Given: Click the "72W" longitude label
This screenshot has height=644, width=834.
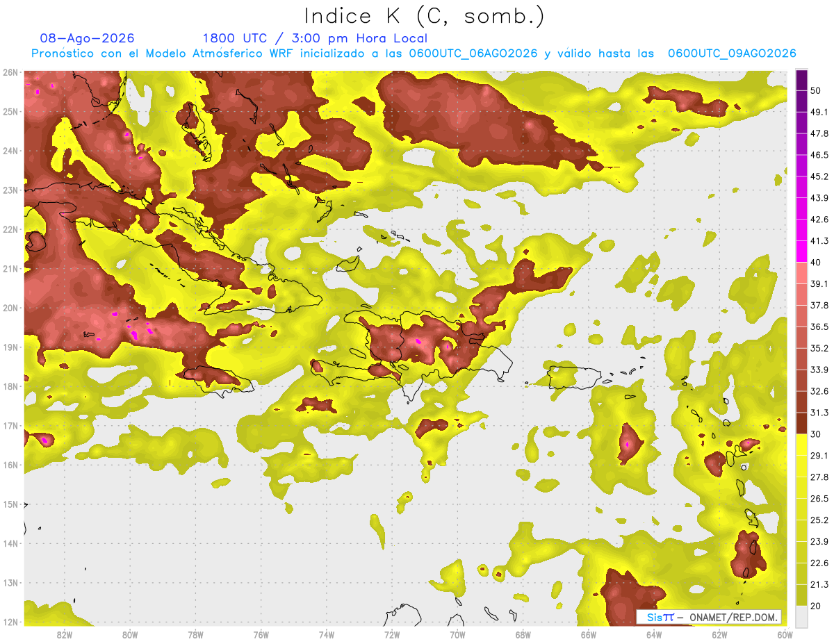Looking at the screenshot, I should pos(392,635).
